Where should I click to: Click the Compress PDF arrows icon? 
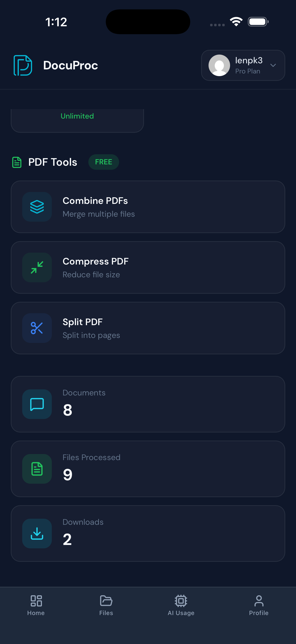pos(37,267)
